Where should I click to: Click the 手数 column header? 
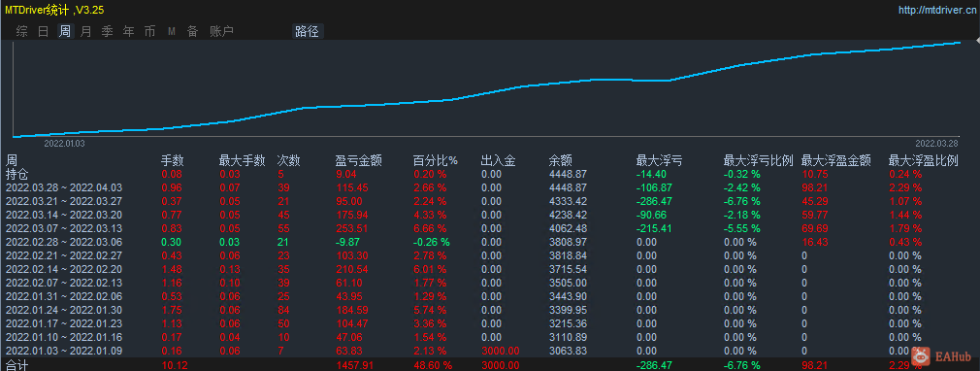tap(173, 161)
